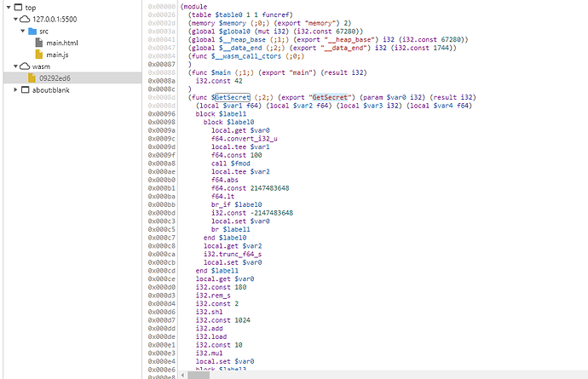
Task: Click line offset 0x00000 in gutter
Action: (x=161, y=6)
